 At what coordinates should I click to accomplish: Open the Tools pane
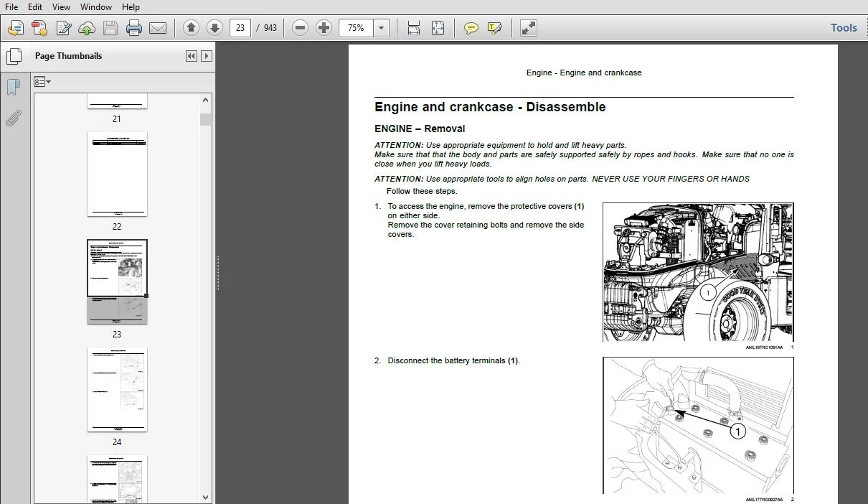tap(844, 28)
